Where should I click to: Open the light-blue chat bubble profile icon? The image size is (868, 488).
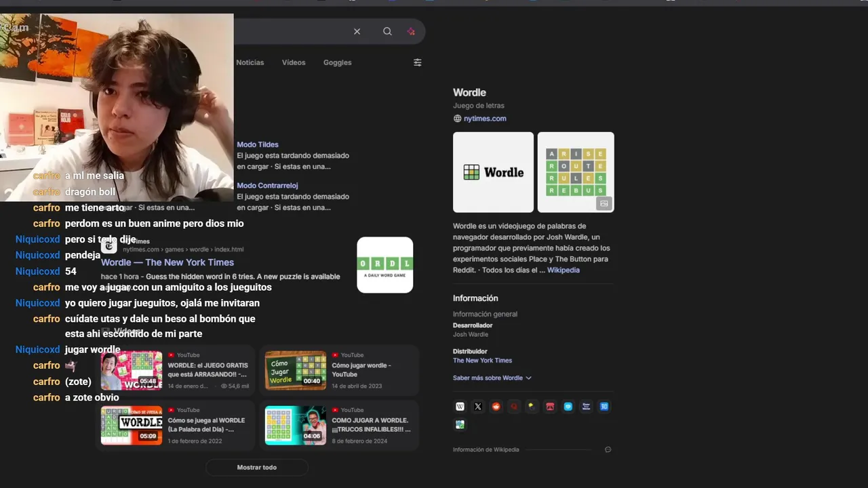coord(568,407)
